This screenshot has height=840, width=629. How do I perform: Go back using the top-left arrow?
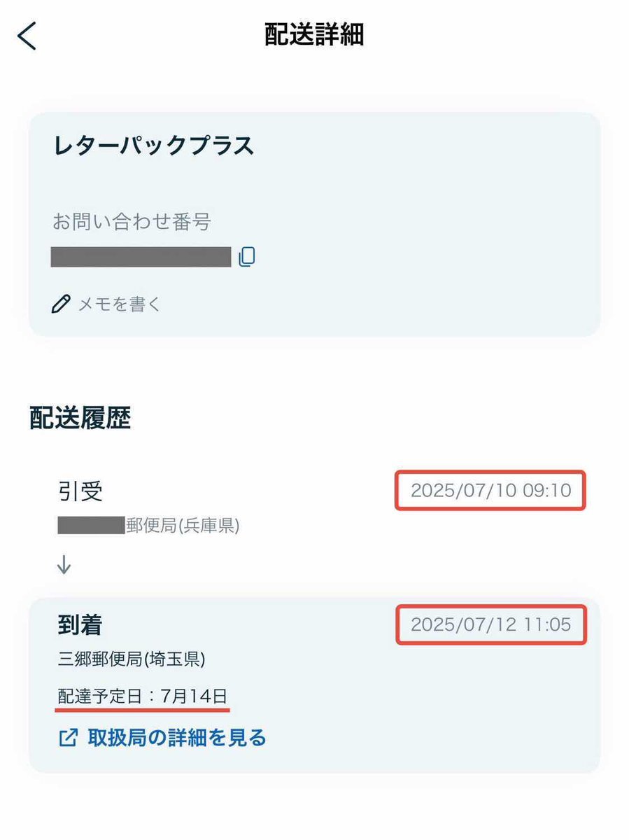(x=27, y=36)
